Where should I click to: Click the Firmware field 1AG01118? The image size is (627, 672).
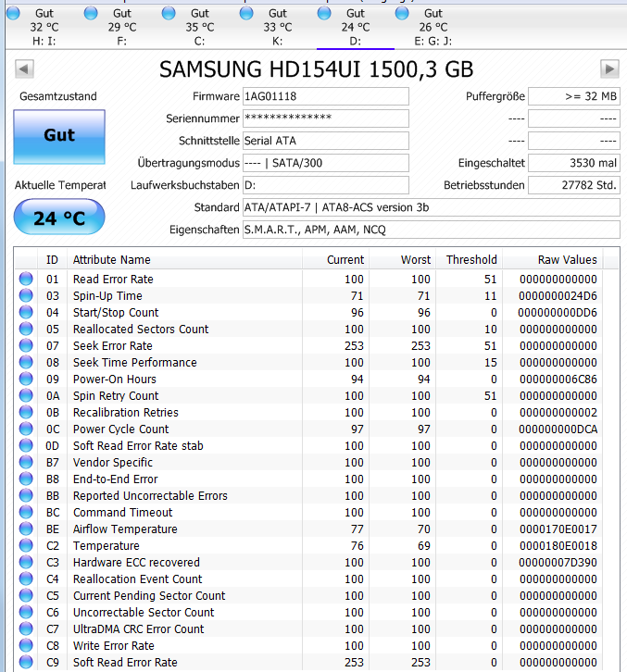pyautogui.click(x=325, y=96)
